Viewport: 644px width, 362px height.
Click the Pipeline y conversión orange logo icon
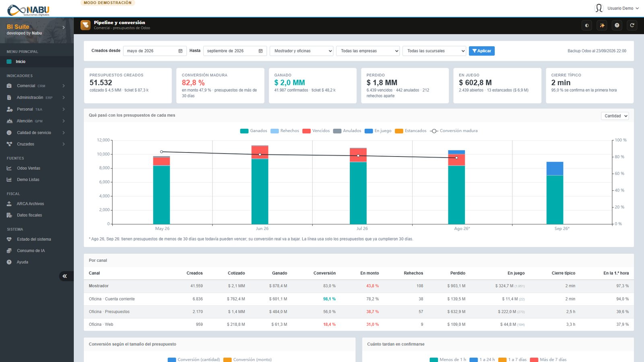[x=85, y=25]
